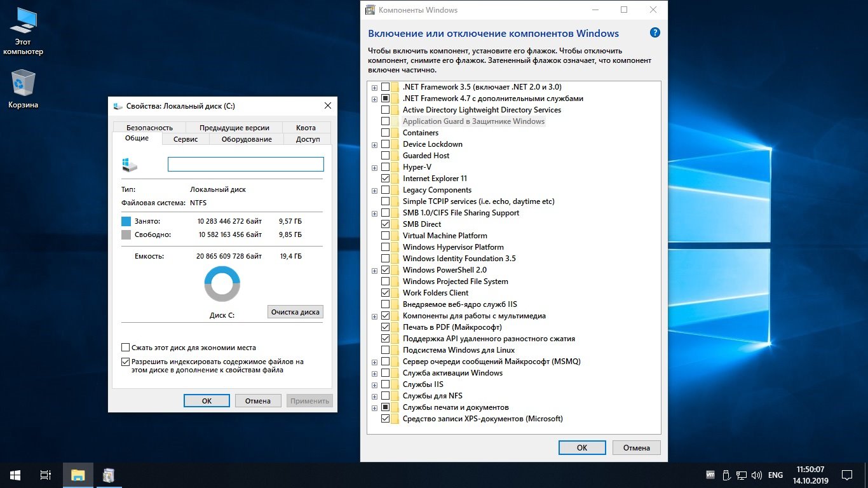Image resolution: width=868 pixels, height=488 pixels.
Task: Select the Recycle Bin desktop icon
Action: pyautogui.click(x=24, y=89)
